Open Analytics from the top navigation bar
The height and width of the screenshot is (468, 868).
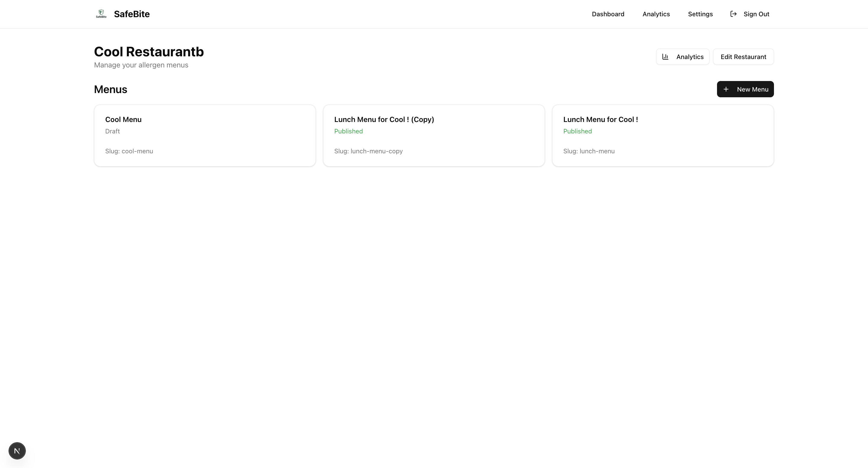(656, 14)
